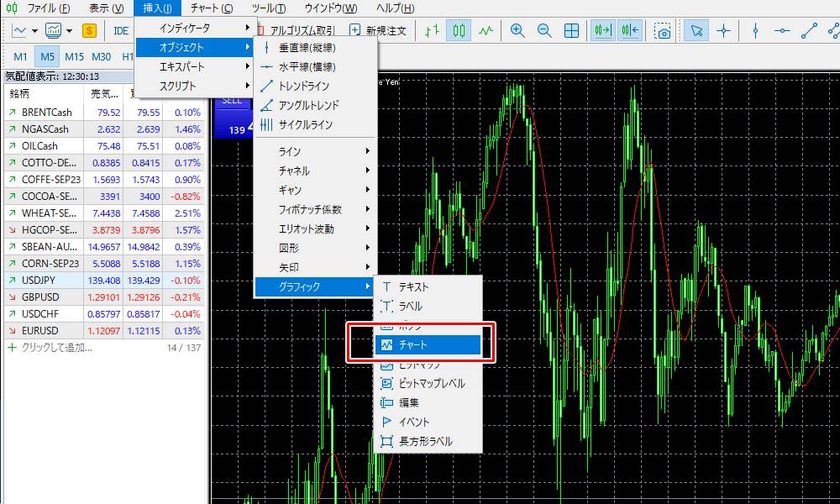The width and height of the screenshot is (840, 504).
Task: Toggle chart auto-scroll green arrow icon
Action: click(x=601, y=30)
